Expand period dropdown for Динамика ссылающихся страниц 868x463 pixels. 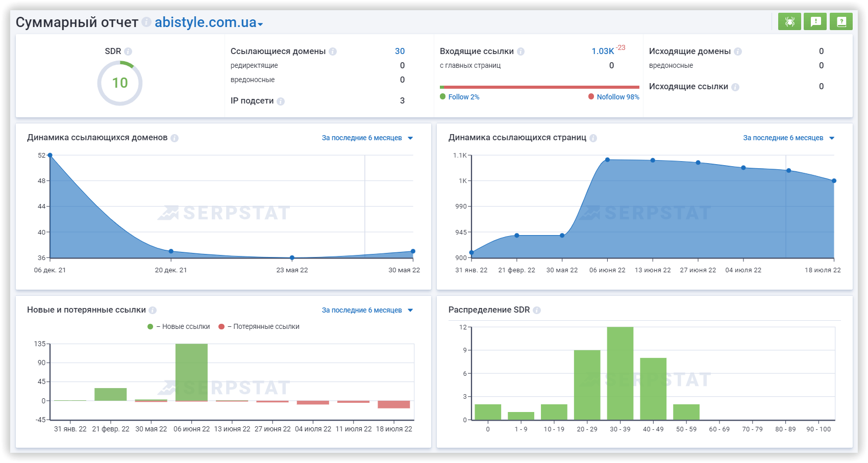coord(788,138)
